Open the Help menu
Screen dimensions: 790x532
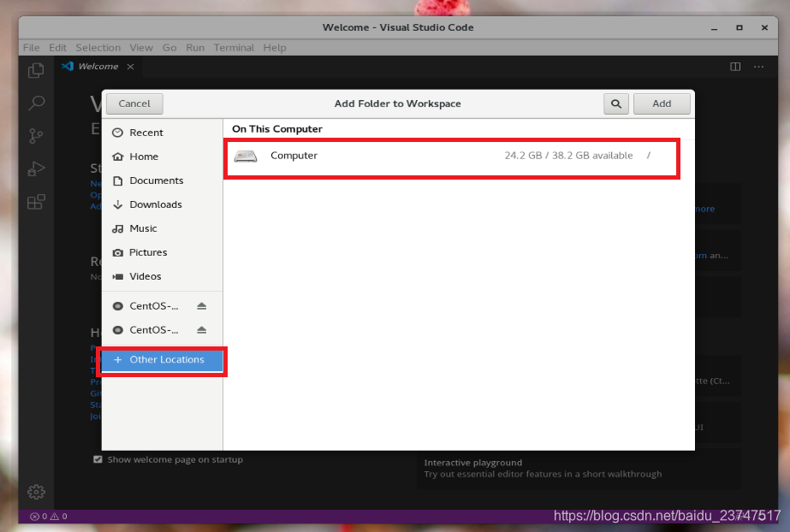click(x=275, y=48)
